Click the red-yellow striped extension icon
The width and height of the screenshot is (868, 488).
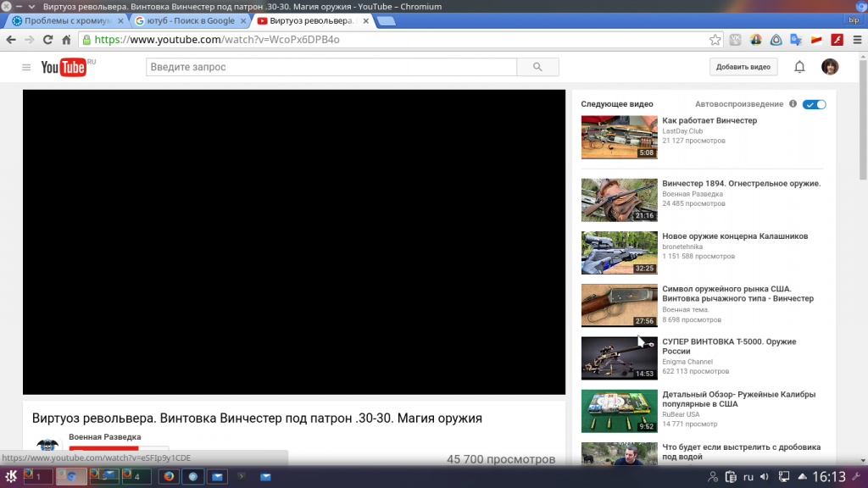[x=816, y=40]
